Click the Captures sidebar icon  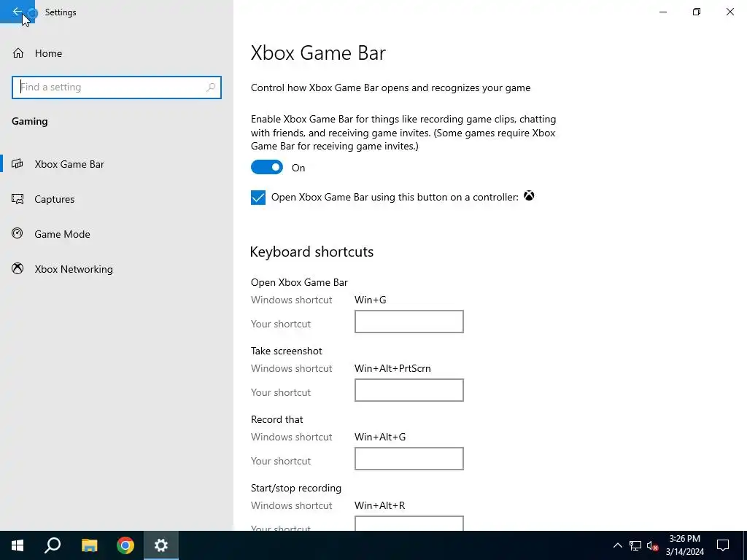click(18, 199)
